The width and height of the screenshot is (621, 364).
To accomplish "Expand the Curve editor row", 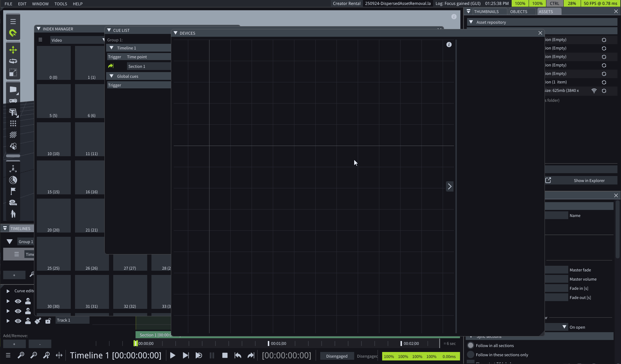I will coord(8,291).
